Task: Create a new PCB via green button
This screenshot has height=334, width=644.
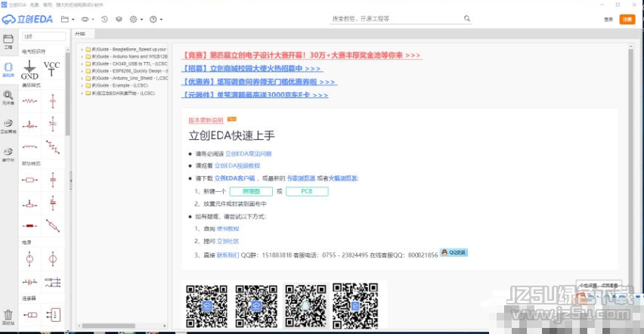Action: [x=307, y=191]
